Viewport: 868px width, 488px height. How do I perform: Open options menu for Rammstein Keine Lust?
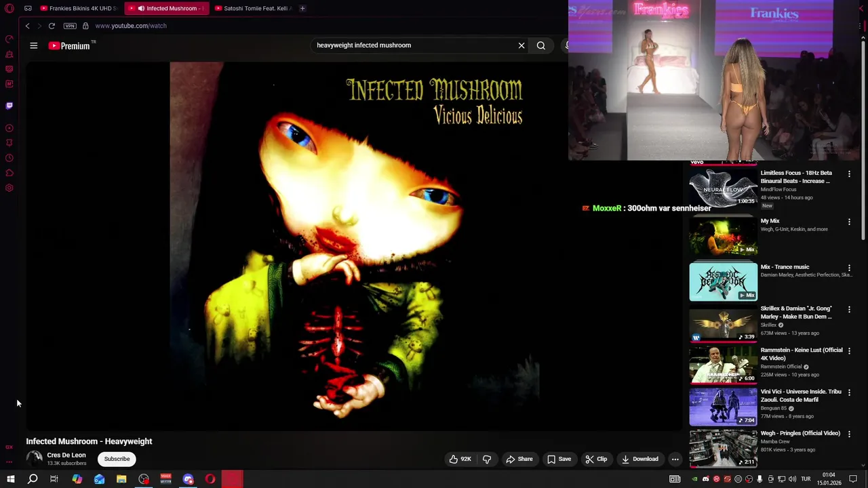coord(849,351)
